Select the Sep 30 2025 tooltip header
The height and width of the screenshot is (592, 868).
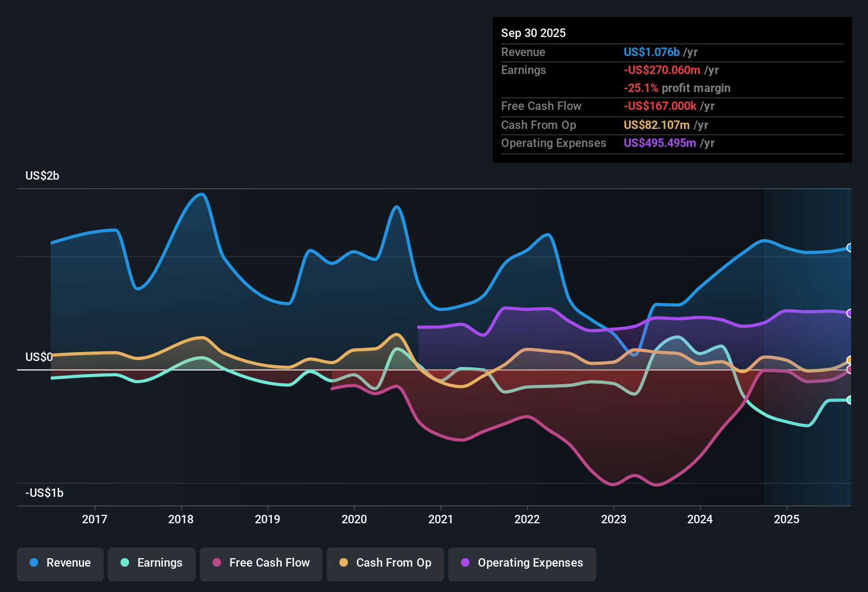point(533,33)
